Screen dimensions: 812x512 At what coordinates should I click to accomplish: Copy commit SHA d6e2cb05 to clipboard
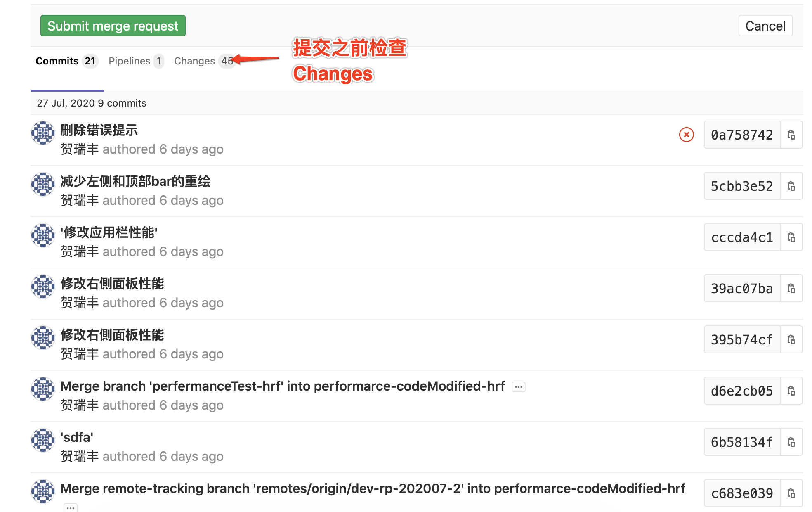coord(791,391)
